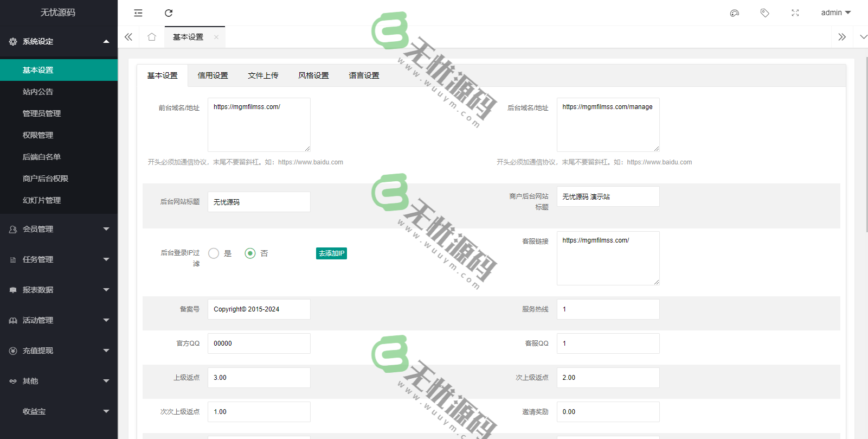
Task: Toggle sidebar collapse icon in header
Action: (138, 13)
